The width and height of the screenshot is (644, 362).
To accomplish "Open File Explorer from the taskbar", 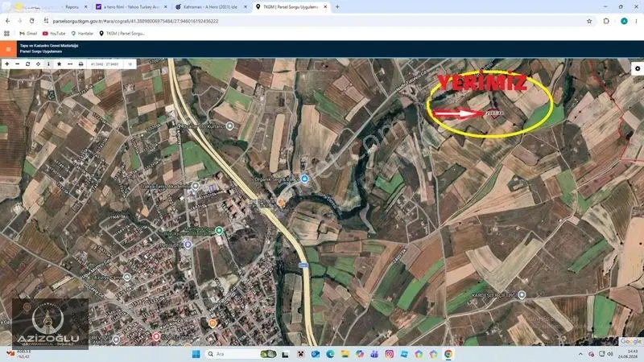I will (x=345, y=354).
